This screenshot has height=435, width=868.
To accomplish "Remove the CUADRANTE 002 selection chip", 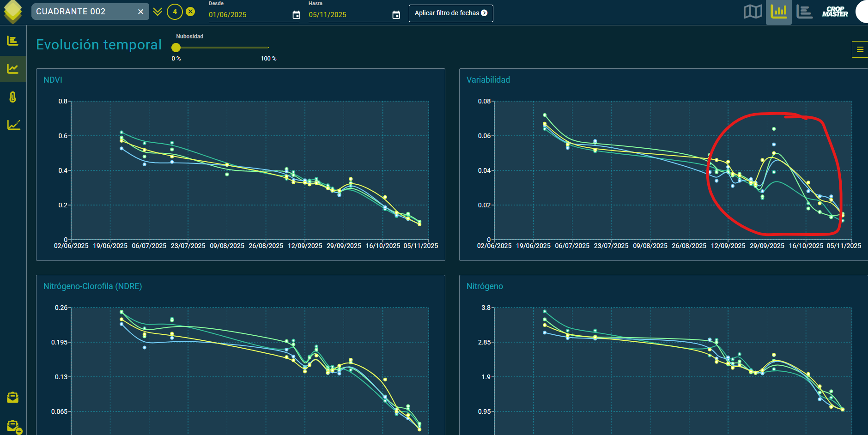I will (x=140, y=12).
